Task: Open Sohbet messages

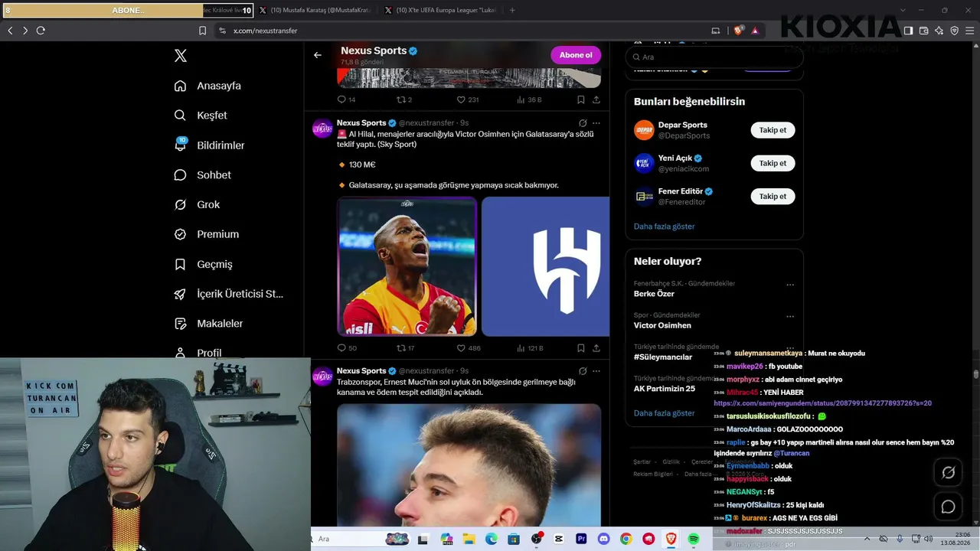Action: 202,175
